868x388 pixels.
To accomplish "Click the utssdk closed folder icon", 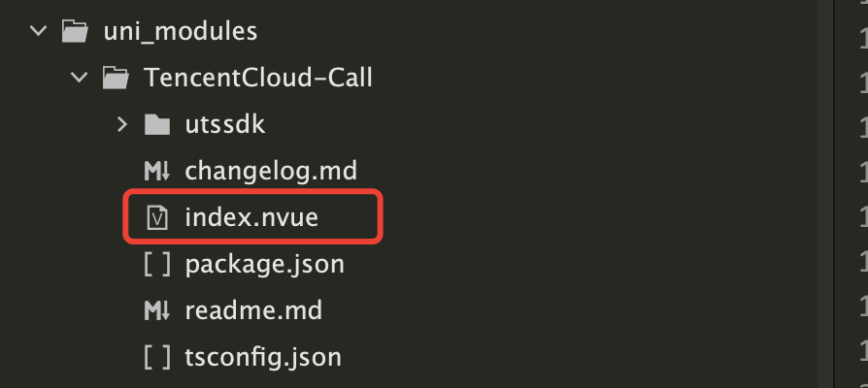I will click(157, 124).
